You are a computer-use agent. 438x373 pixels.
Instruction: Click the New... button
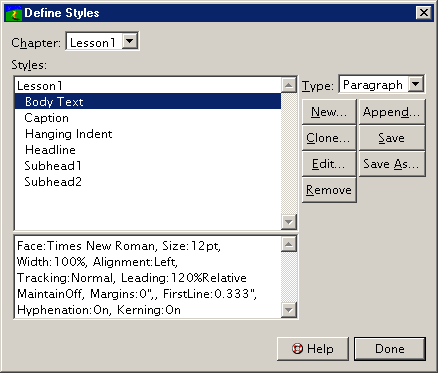pyautogui.click(x=329, y=112)
